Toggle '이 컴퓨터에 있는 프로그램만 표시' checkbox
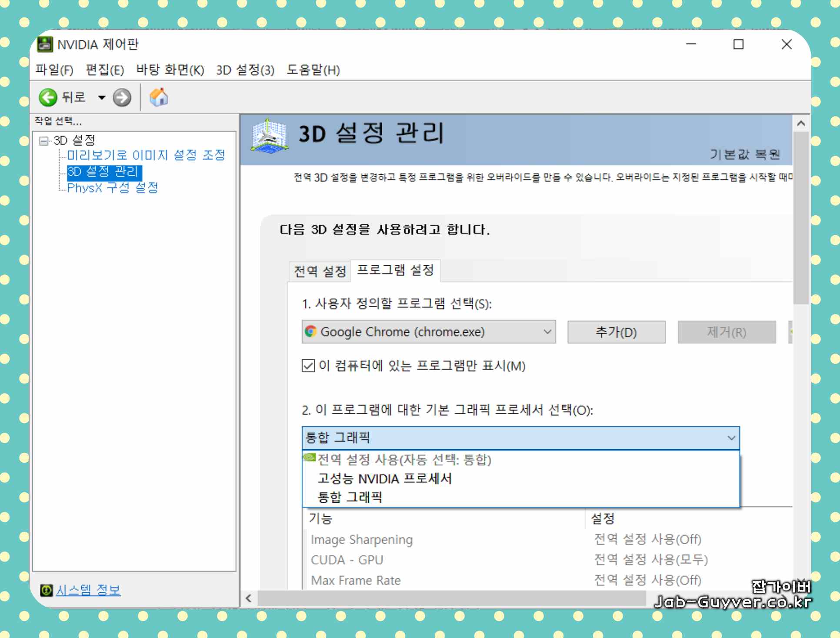Image resolution: width=840 pixels, height=638 pixels. coord(308,366)
